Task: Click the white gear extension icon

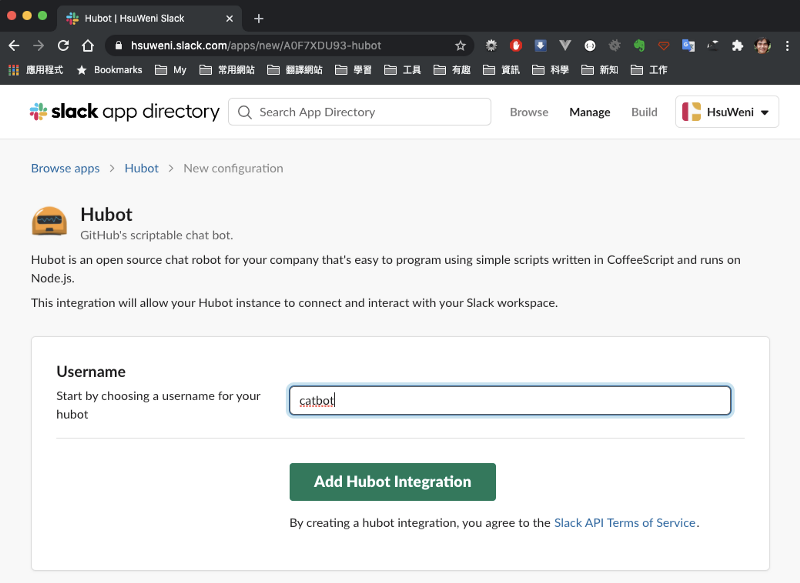Action: pos(491,45)
